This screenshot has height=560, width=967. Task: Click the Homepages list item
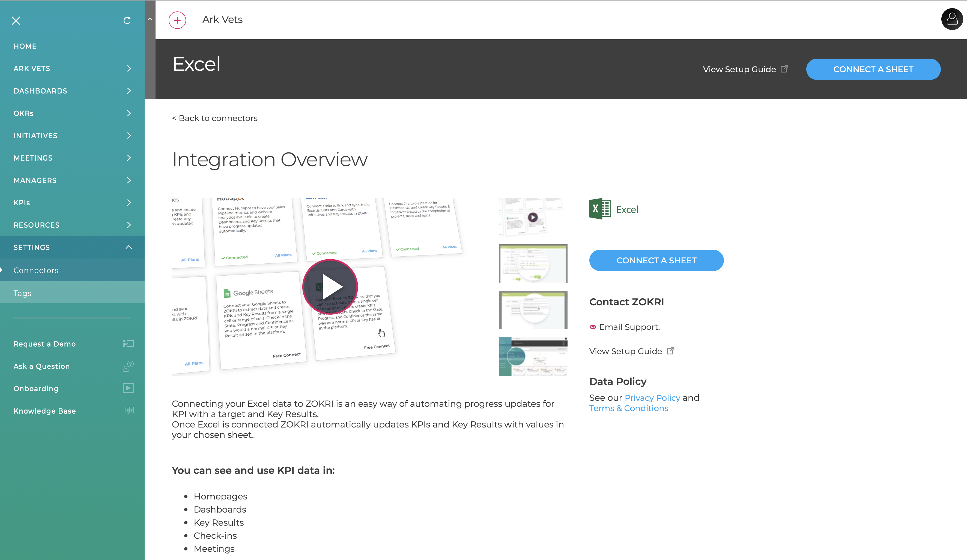point(220,496)
